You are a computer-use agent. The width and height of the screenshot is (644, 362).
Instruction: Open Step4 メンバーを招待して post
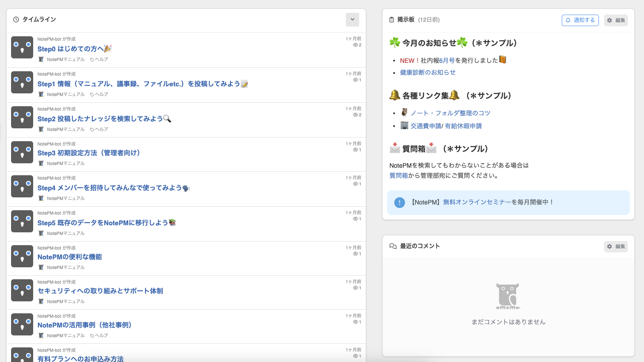pos(114,188)
